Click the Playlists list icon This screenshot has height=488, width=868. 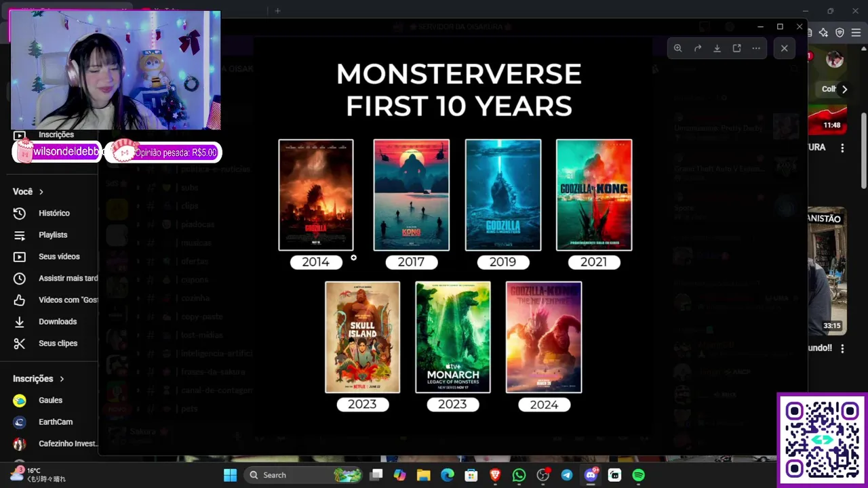coord(20,235)
